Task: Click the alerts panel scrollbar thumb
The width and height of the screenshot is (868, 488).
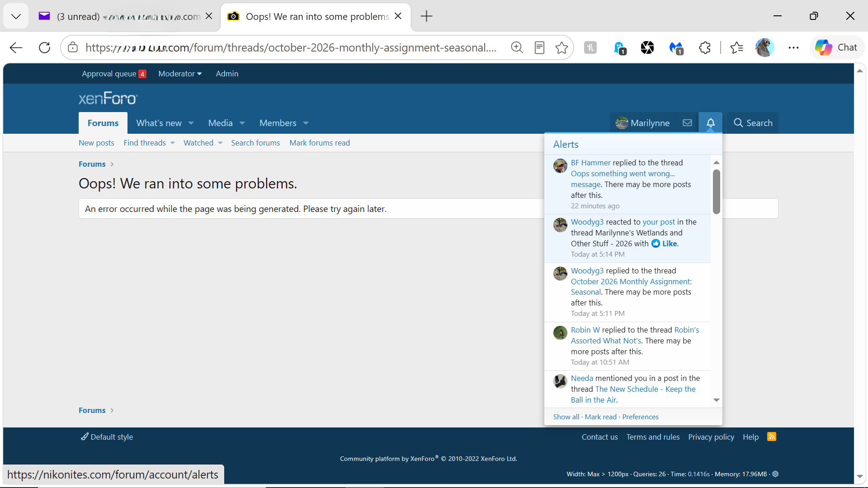Action: 716,192
